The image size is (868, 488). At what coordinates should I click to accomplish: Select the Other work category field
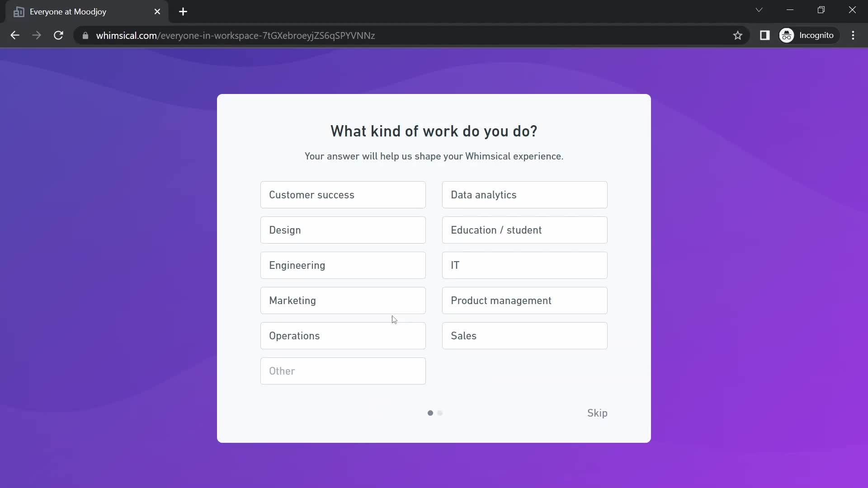(x=343, y=371)
